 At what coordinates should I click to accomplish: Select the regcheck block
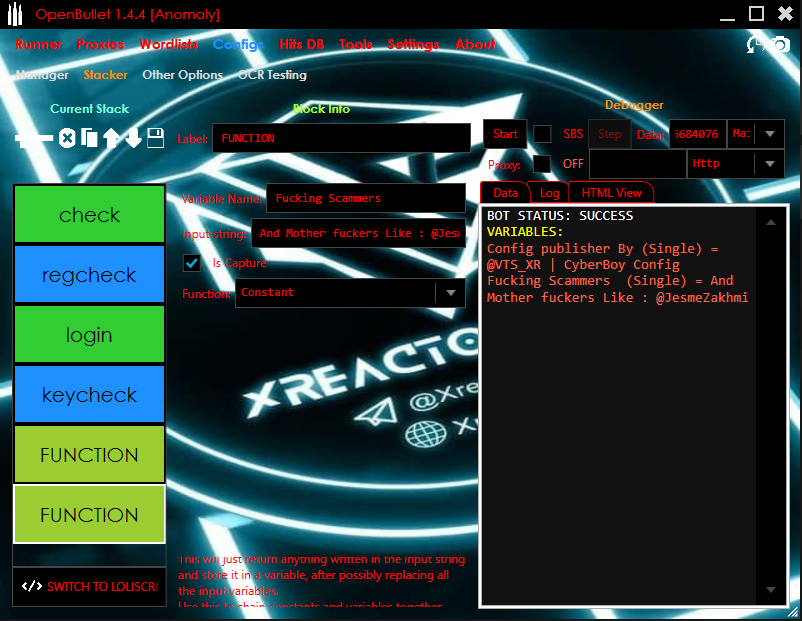tap(90, 274)
